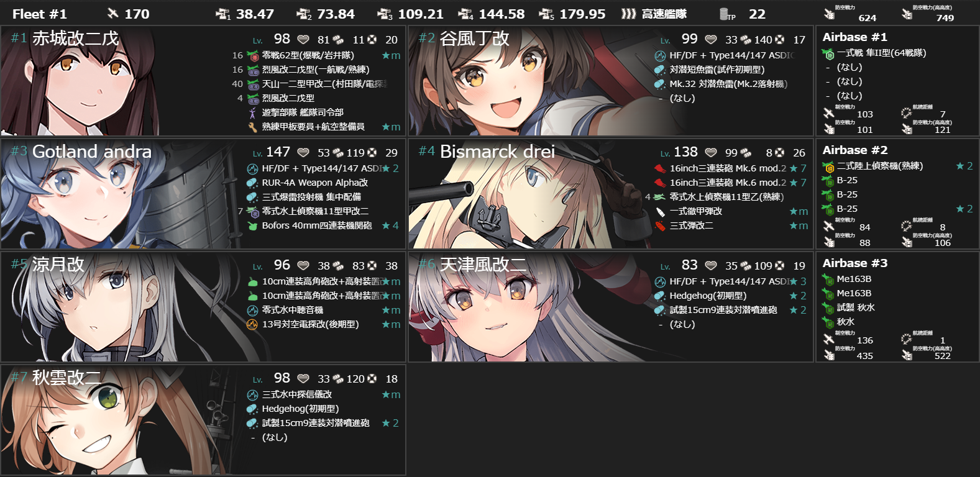The image size is (980, 477).
Task: Open the Airbase #1 heading
Action: [x=855, y=37]
